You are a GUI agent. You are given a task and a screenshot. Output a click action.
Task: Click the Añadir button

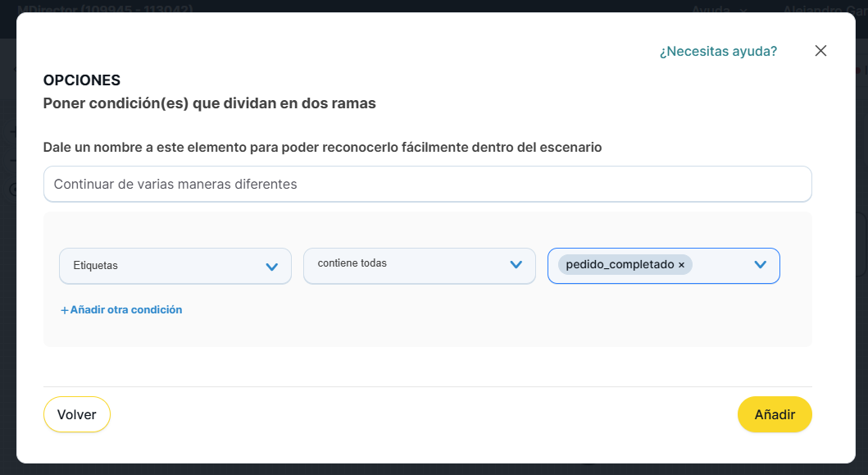pos(775,414)
